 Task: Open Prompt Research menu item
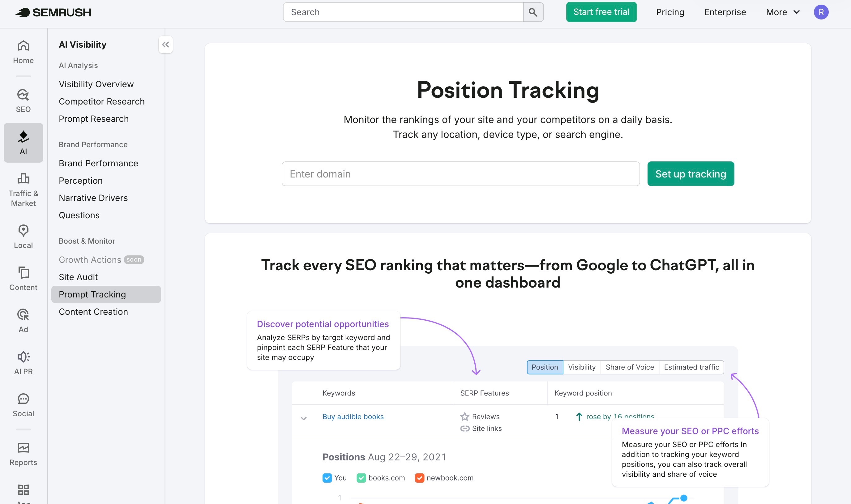tap(94, 118)
